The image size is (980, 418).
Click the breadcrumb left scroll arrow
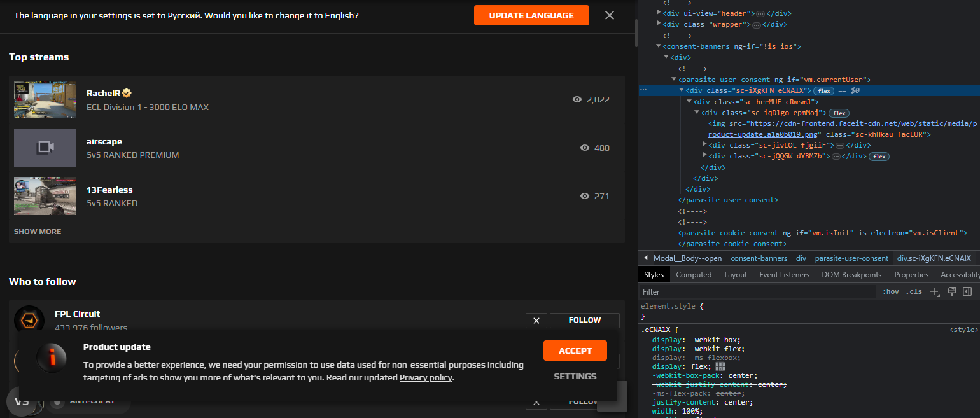coord(645,258)
